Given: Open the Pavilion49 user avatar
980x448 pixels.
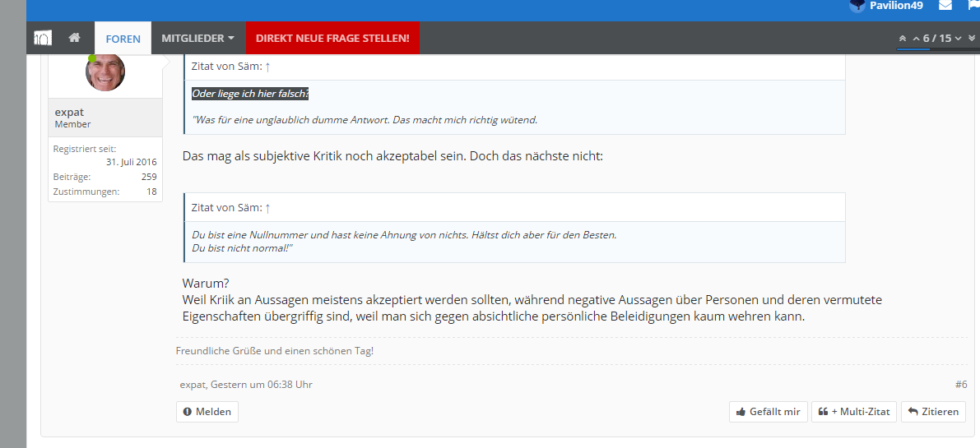Looking at the screenshot, I should [x=857, y=5].
